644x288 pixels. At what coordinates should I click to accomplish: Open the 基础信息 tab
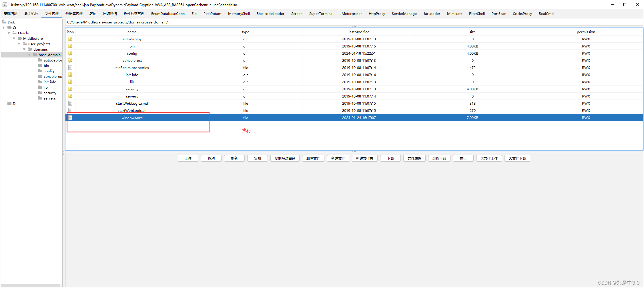[x=11, y=13]
